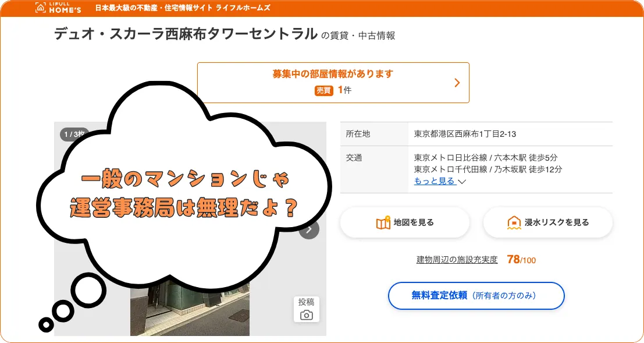Request 無料査定依頼 for owners

pyautogui.click(x=476, y=296)
